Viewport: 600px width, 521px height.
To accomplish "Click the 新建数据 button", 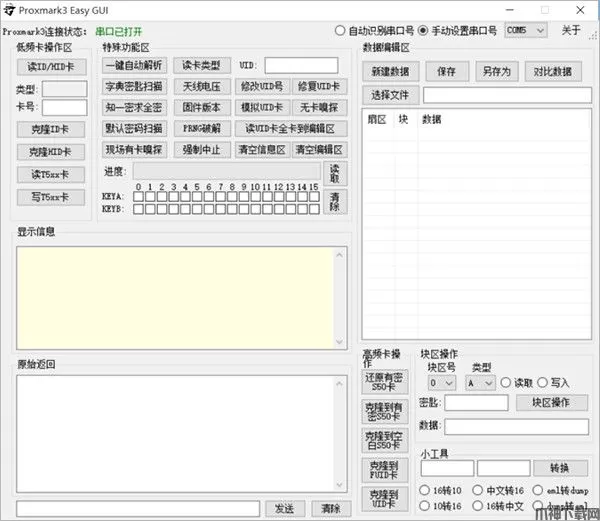I will point(391,71).
